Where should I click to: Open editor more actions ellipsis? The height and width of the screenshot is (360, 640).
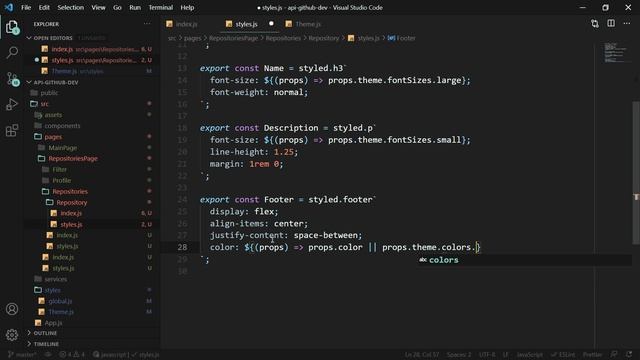click(x=627, y=24)
